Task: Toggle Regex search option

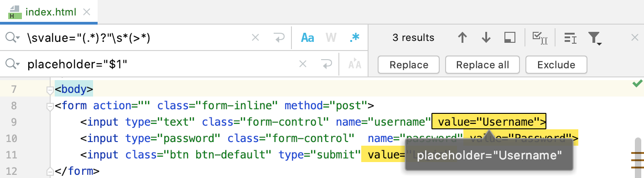Action: (354, 38)
